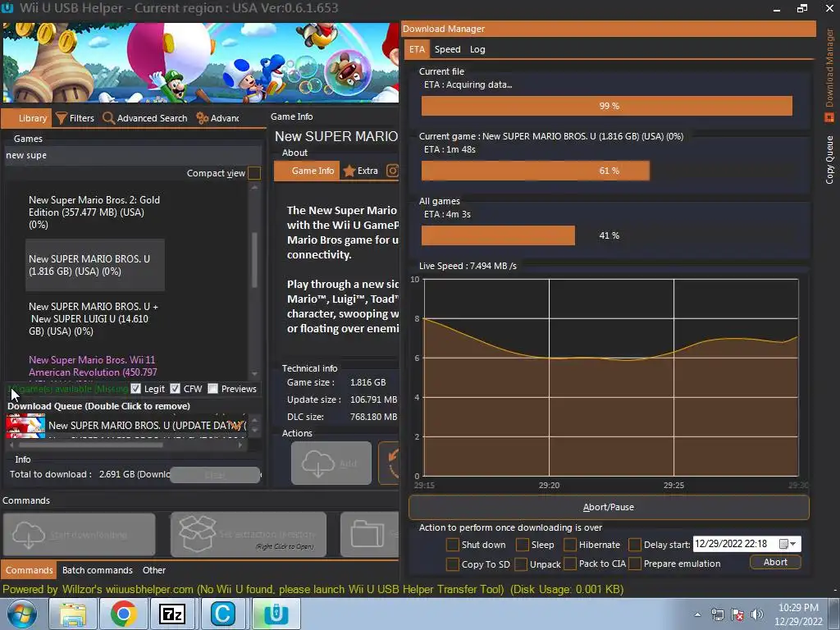
Task: Open the Batch commands tab
Action: (x=97, y=571)
